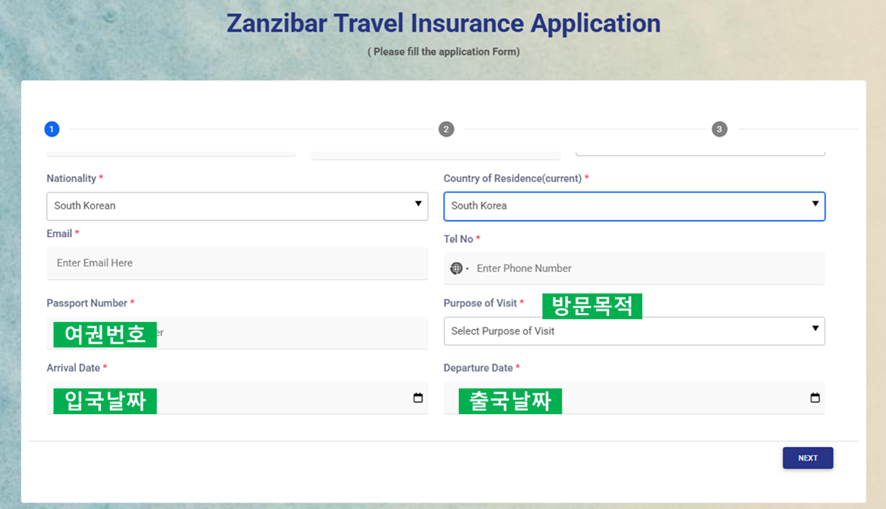Image resolution: width=886 pixels, height=509 pixels.
Task: Click the Departure Date input field
Action: click(x=634, y=398)
